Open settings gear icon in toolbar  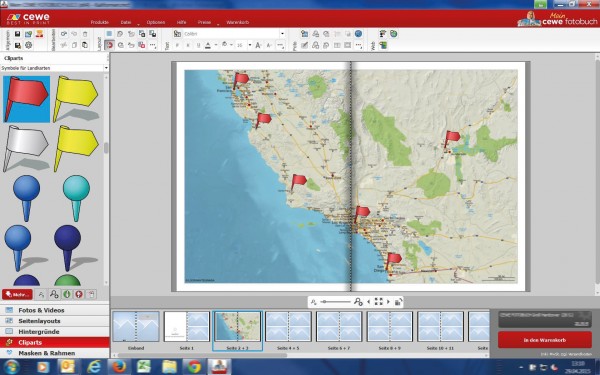click(29, 45)
